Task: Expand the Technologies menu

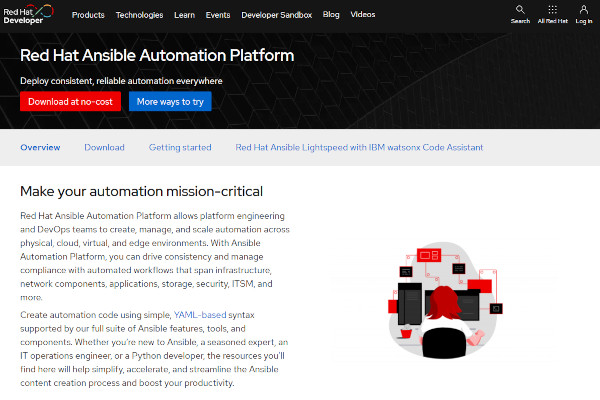Action: [x=139, y=15]
